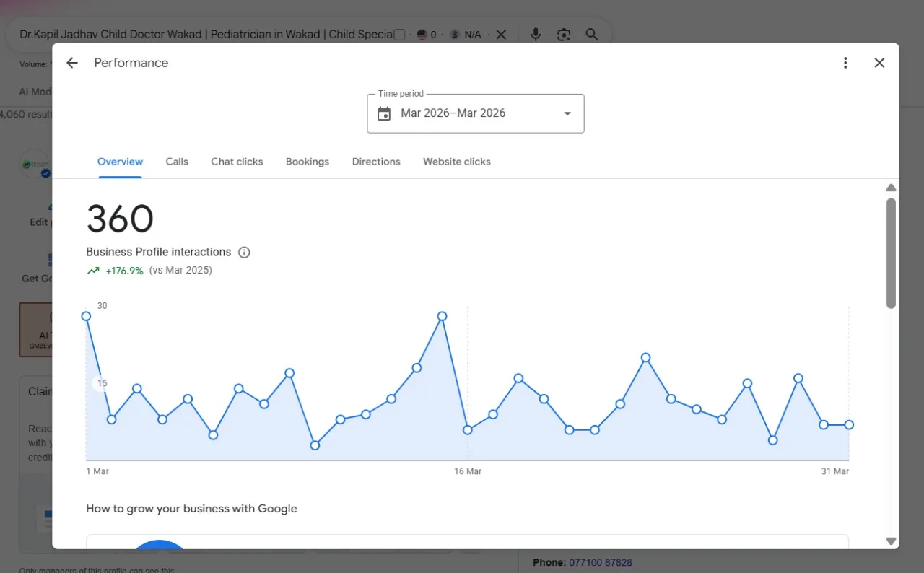The height and width of the screenshot is (573, 924).
Task: Go back using the Performance back arrow
Action: 71,63
